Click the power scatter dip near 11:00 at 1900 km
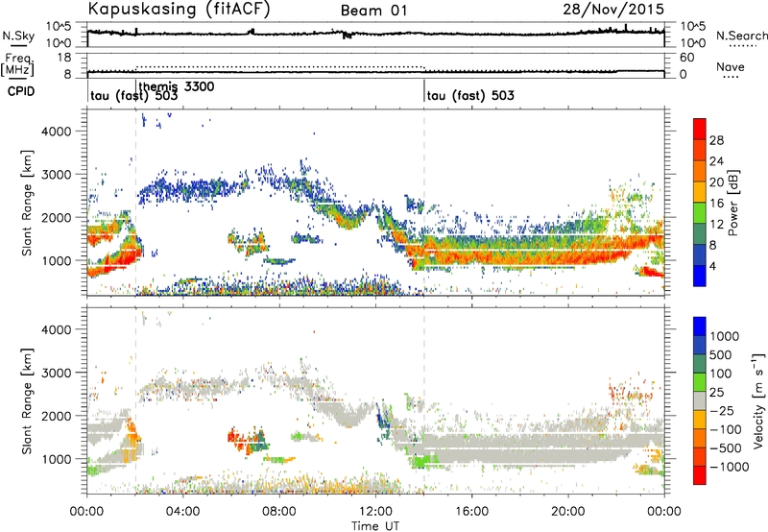This screenshot has height=532, width=768. [350, 218]
